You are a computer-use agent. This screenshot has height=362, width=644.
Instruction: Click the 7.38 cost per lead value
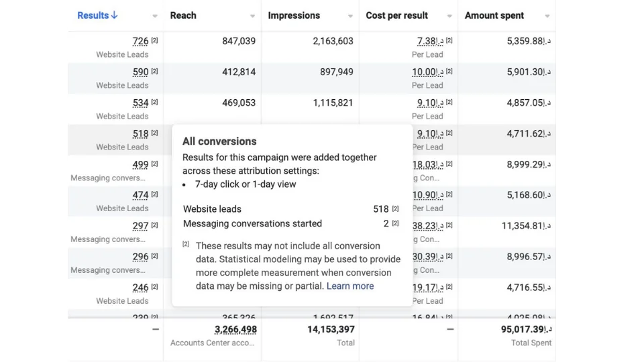click(x=430, y=41)
